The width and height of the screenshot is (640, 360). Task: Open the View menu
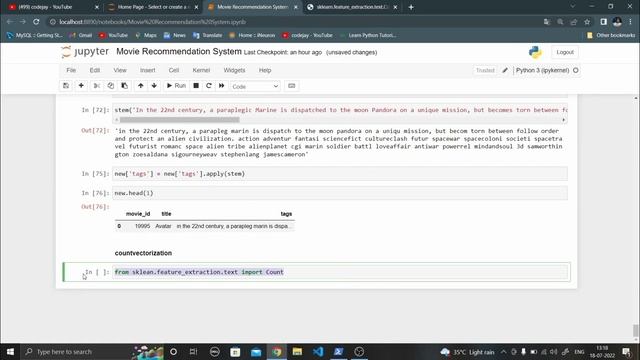tap(120, 70)
